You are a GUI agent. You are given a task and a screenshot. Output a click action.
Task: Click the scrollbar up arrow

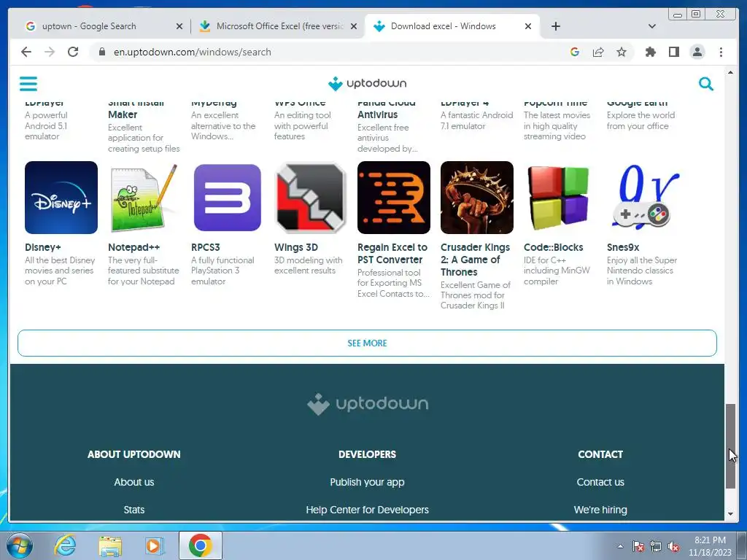pos(730,72)
